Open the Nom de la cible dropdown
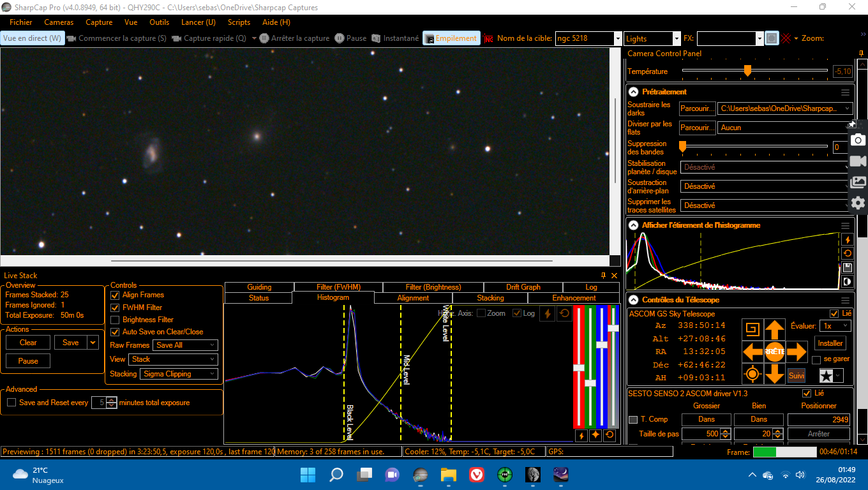Viewport: 868px width, 490px height. pyautogui.click(x=617, y=38)
